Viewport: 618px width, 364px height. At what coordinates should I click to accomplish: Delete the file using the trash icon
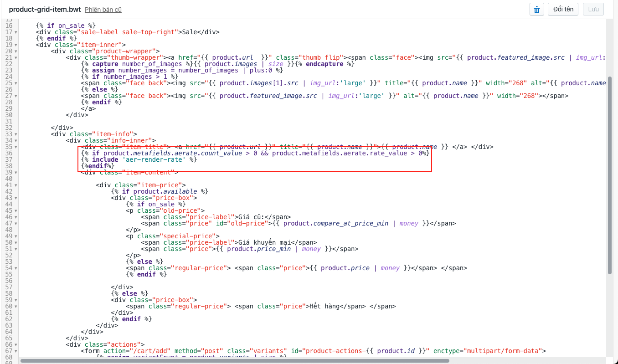pos(537,9)
